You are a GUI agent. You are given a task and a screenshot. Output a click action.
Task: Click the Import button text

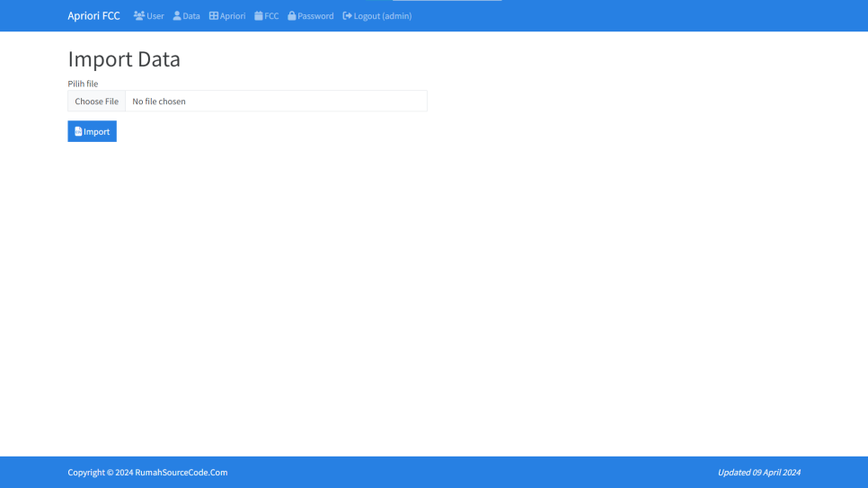(97, 132)
